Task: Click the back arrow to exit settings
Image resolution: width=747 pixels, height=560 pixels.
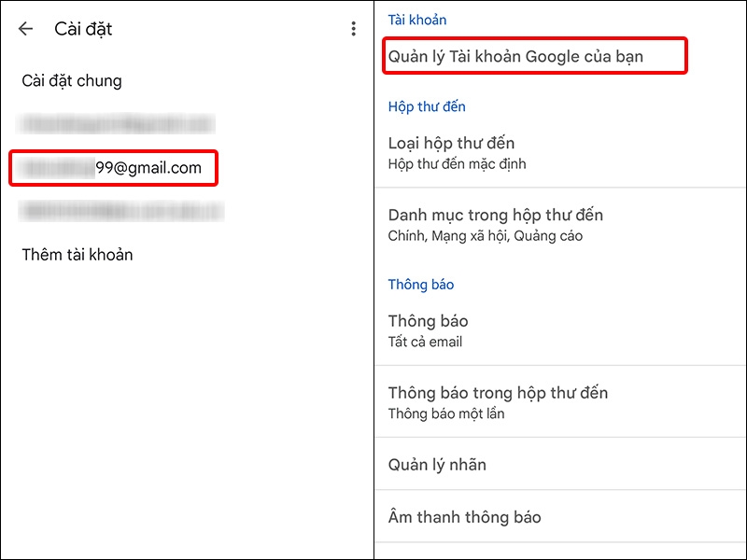Action: [x=24, y=29]
